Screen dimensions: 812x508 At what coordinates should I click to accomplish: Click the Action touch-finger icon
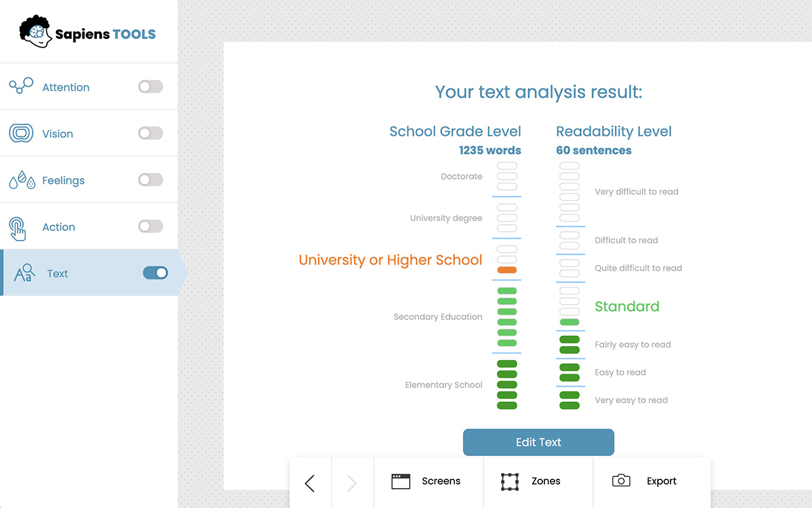18,228
